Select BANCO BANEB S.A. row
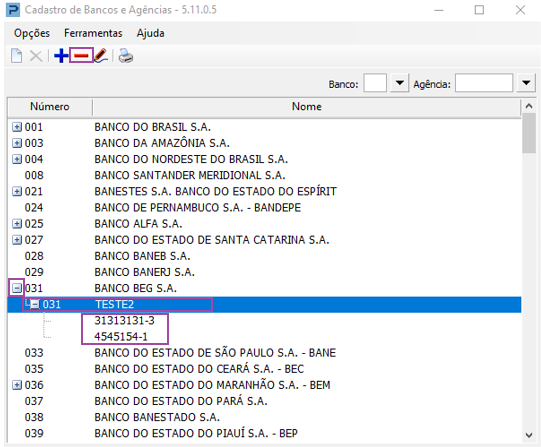Viewport: 541px width, 447px height. 264,256
